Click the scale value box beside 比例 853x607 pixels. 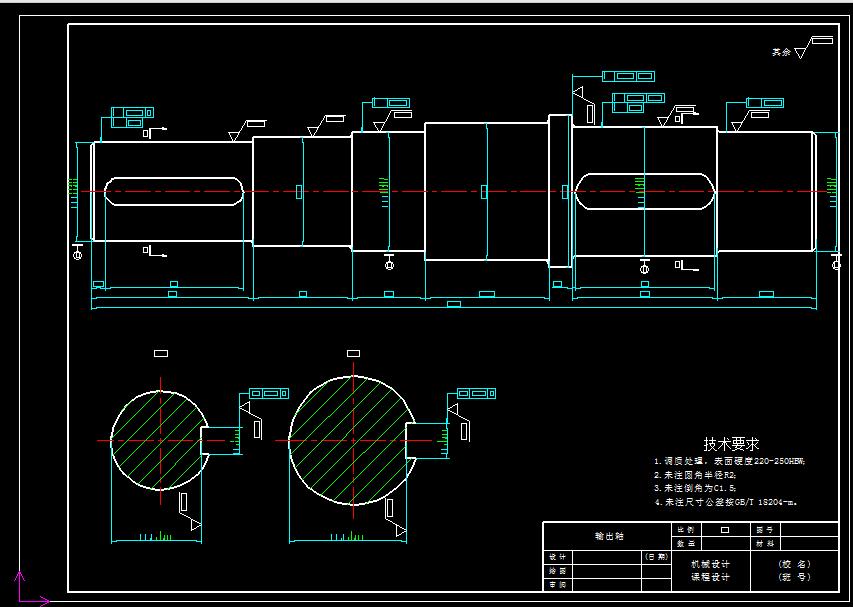click(725, 529)
